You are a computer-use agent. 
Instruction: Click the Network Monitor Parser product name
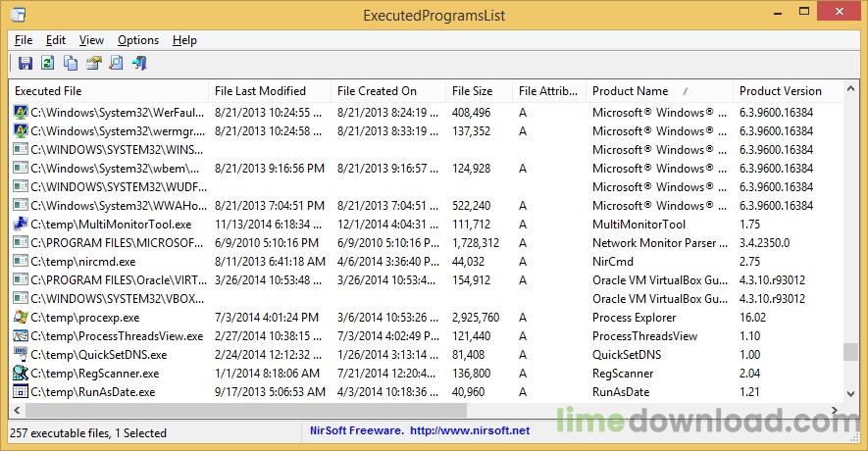click(x=660, y=243)
